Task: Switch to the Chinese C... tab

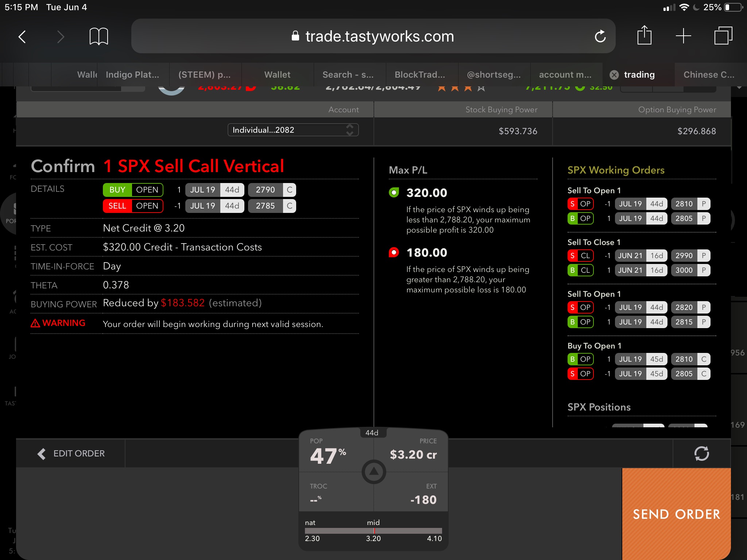Action: 708,75
